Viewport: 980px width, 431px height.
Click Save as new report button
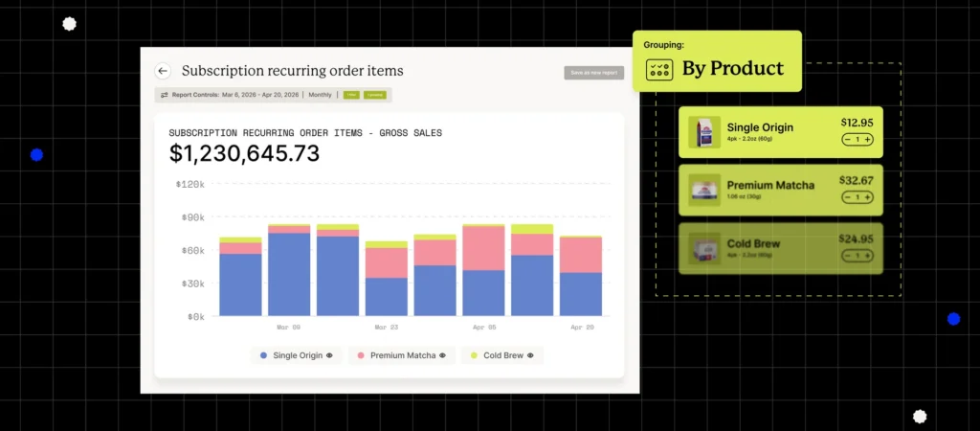[593, 73]
